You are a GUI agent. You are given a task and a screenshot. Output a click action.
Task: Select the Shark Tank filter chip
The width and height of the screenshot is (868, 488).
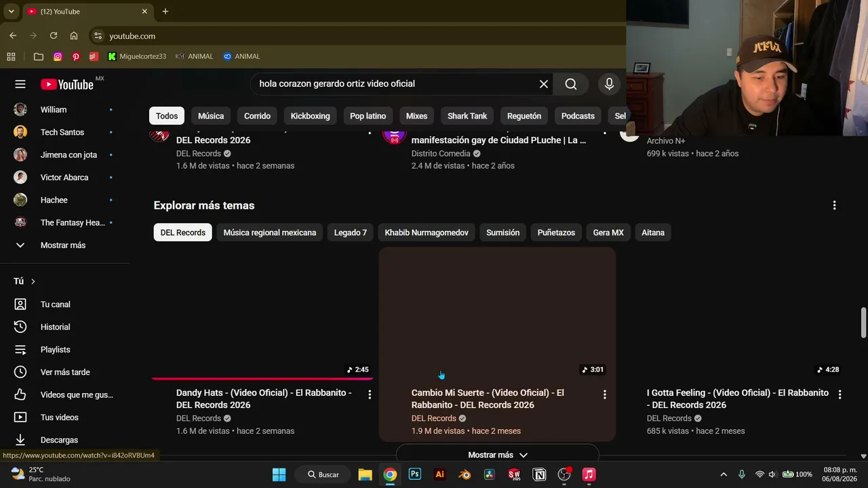[x=467, y=116]
